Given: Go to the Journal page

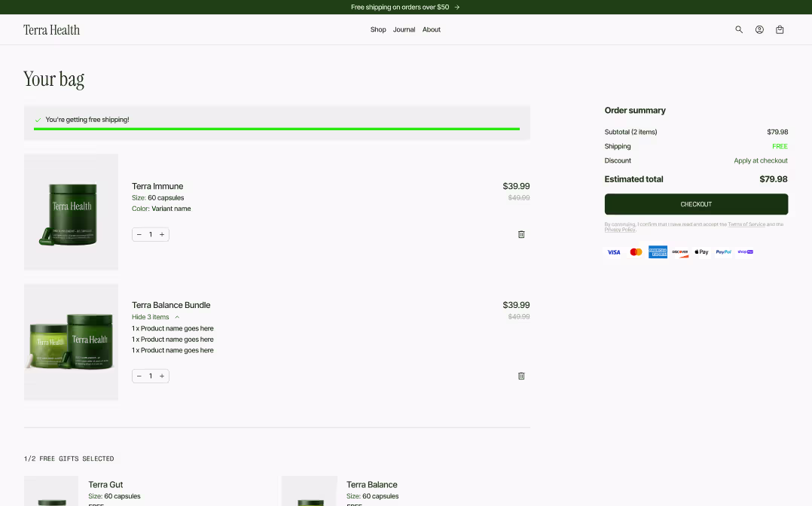Looking at the screenshot, I should click(404, 29).
